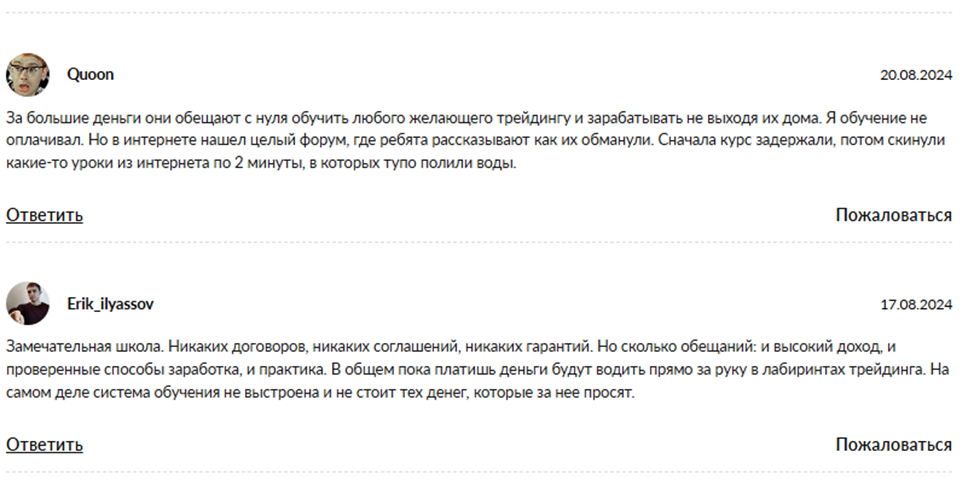Viewport: 974px width, 487px height.
Task: Click the username Erik_ilyassov
Action: point(110,303)
